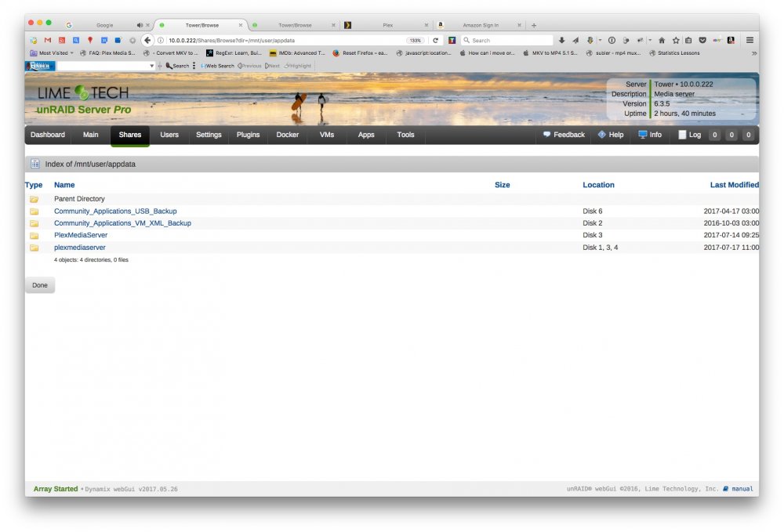
Task: Click the circled 1Password-style icon
Action: click(x=611, y=41)
